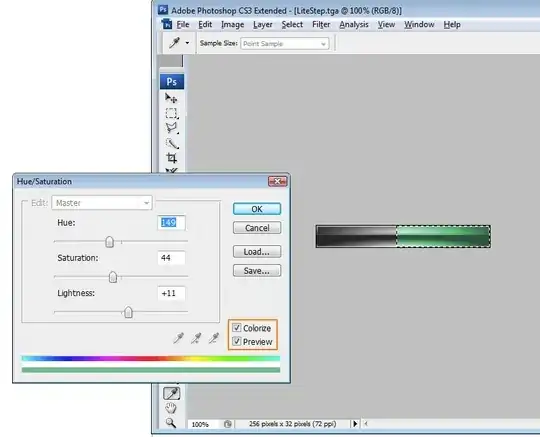
Task: Select the Hand tool
Action: coord(171,408)
